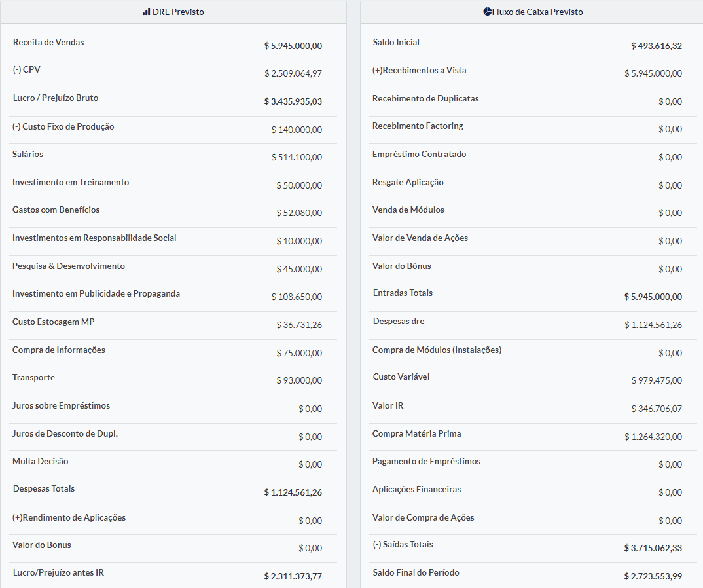Click the Despesas Totais value in DRE
This screenshot has width=703, height=588.
(x=293, y=492)
